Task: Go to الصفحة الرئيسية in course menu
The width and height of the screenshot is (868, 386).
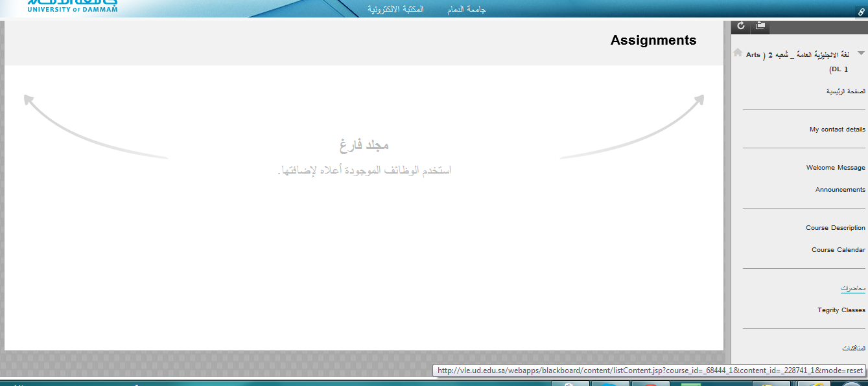Action: 845,92
